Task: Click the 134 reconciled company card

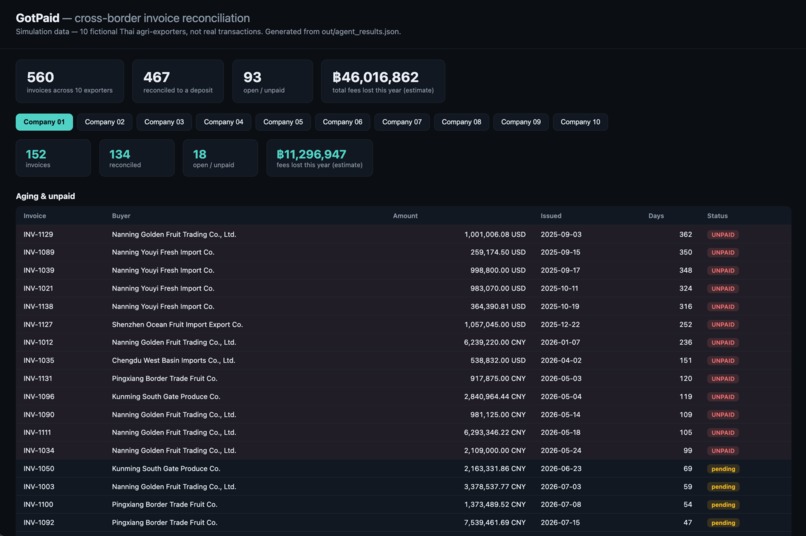Action: coord(137,158)
